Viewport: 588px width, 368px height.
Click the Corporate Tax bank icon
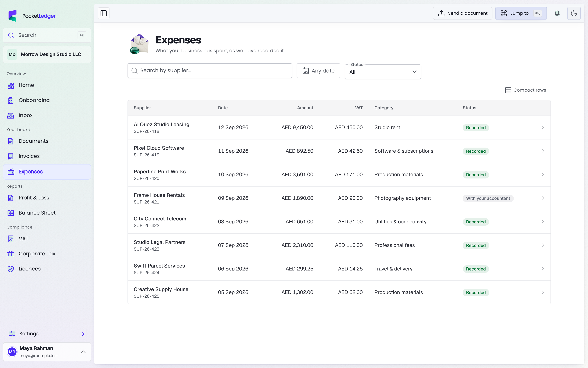tap(11, 254)
